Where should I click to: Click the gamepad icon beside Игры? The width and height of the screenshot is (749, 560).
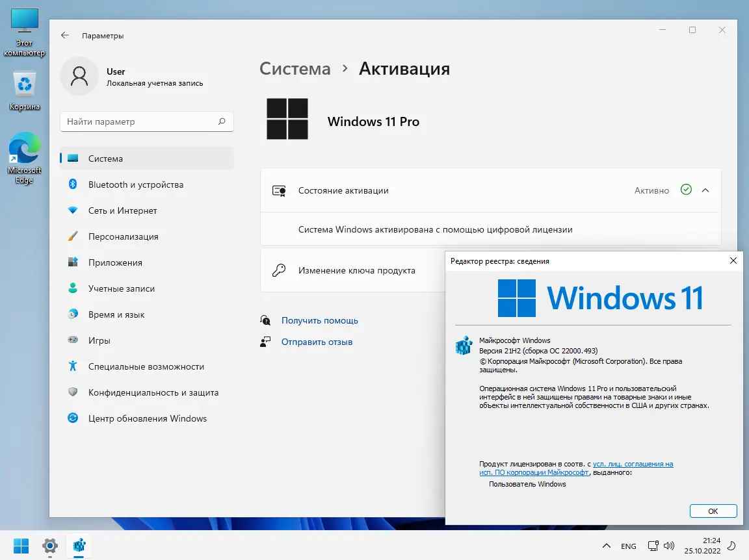coord(73,339)
